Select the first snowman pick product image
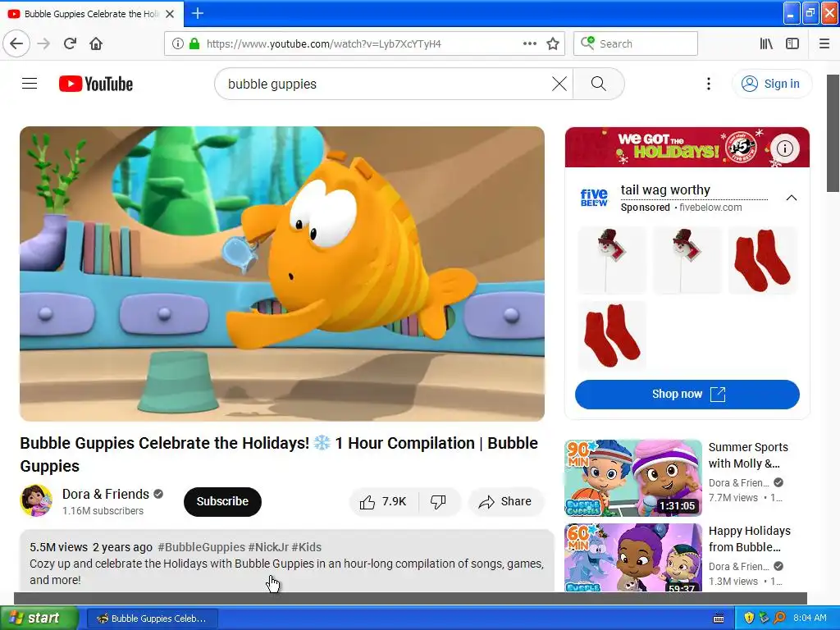The image size is (840, 630). pos(612,260)
